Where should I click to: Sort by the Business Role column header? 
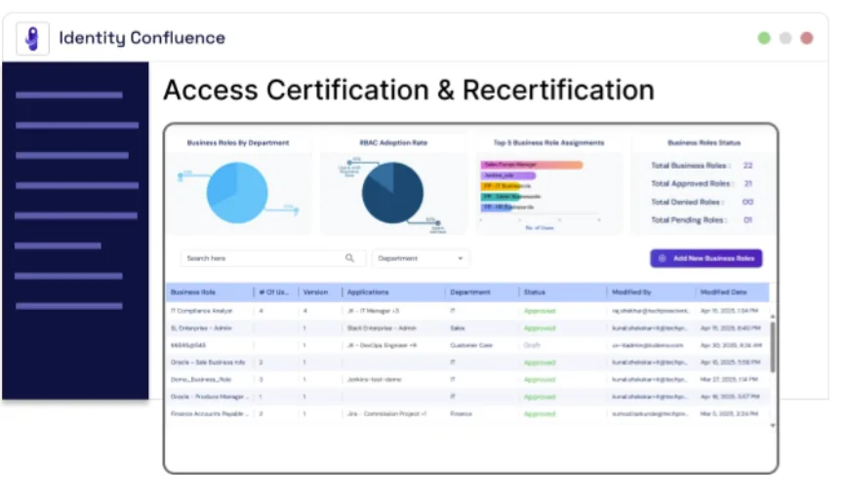193,291
